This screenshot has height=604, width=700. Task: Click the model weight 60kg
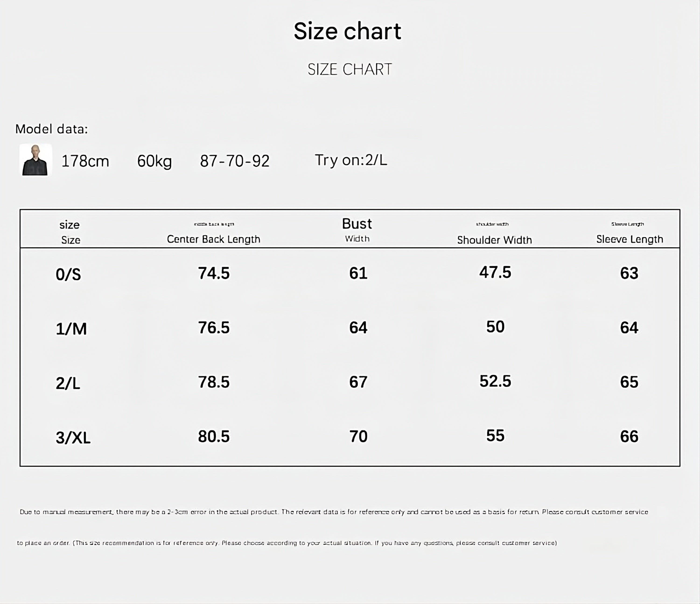[x=154, y=161]
